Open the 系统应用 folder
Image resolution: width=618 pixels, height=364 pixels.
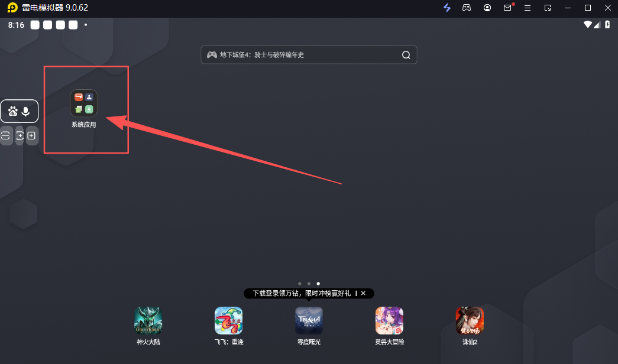pyautogui.click(x=83, y=102)
